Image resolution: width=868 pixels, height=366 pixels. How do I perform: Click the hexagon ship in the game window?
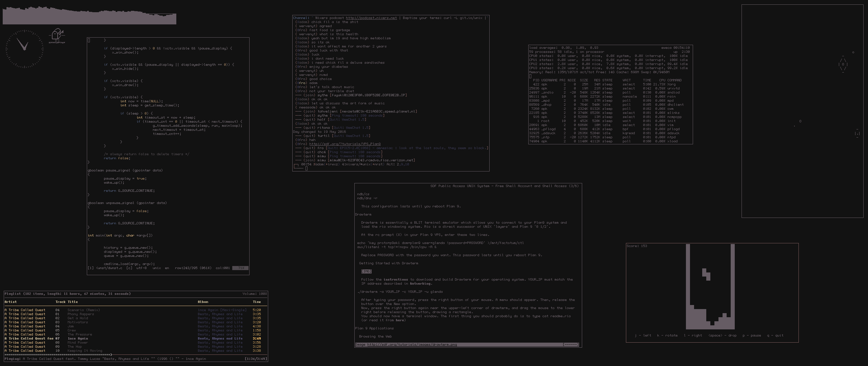point(843,64)
